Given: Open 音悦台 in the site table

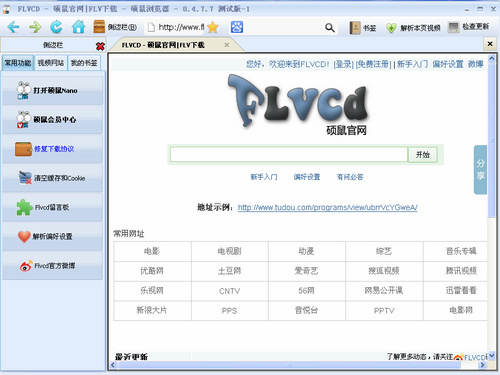Looking at the screenshot, I should (306, 310).
